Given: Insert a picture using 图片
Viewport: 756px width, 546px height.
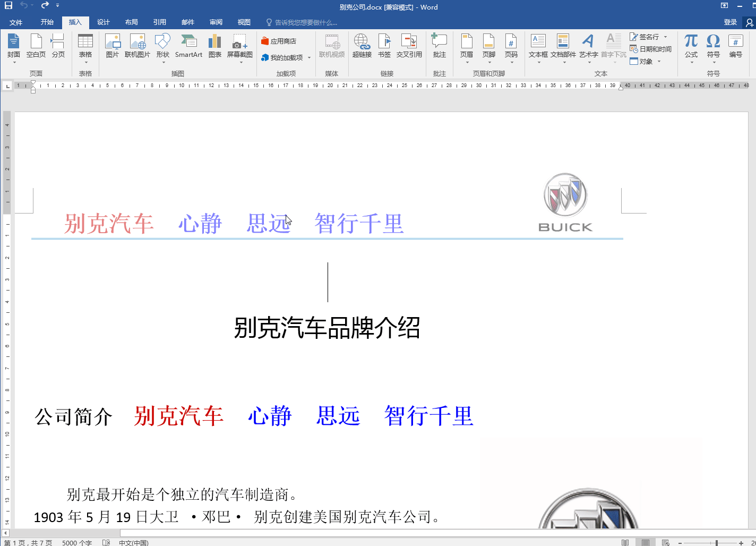Looking at the screenshot, I should [113, 47].
